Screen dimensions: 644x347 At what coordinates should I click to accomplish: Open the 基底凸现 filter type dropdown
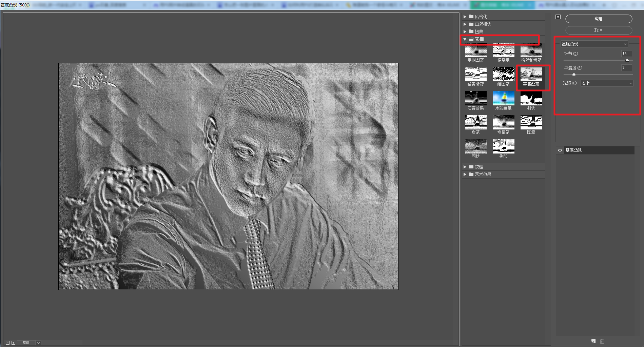594,44
